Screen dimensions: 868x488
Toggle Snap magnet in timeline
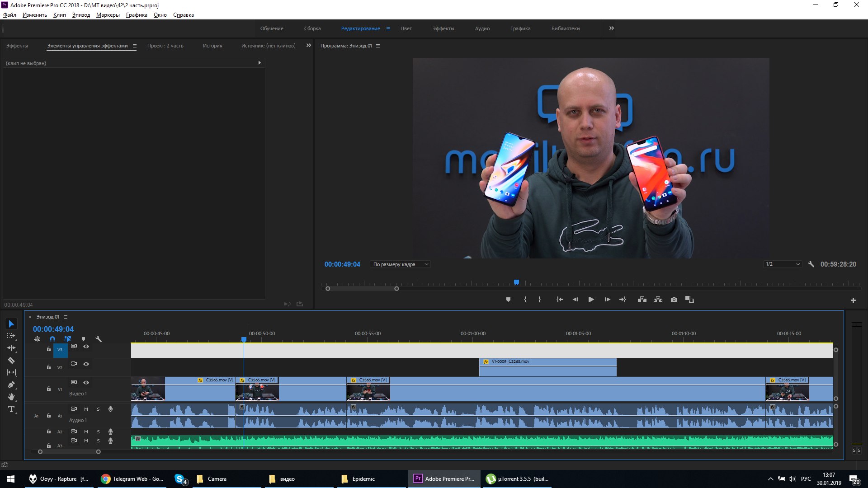[52, 339]
